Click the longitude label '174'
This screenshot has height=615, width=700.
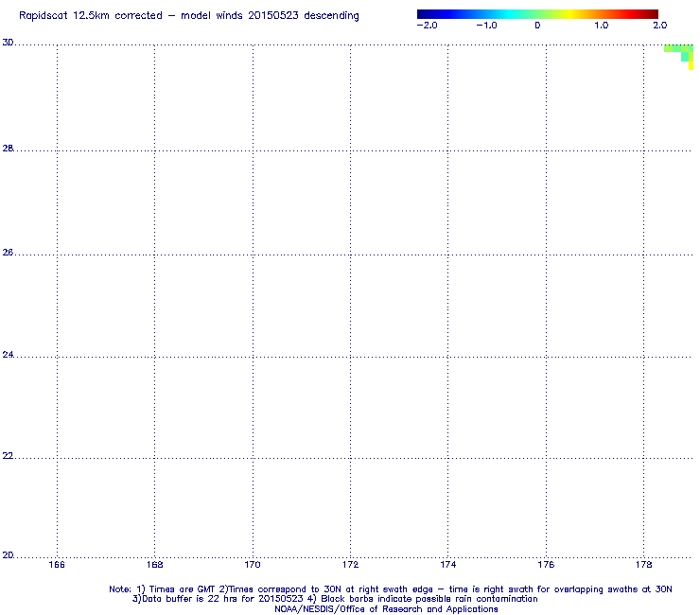pyautogui.click(x=447, y=565)
